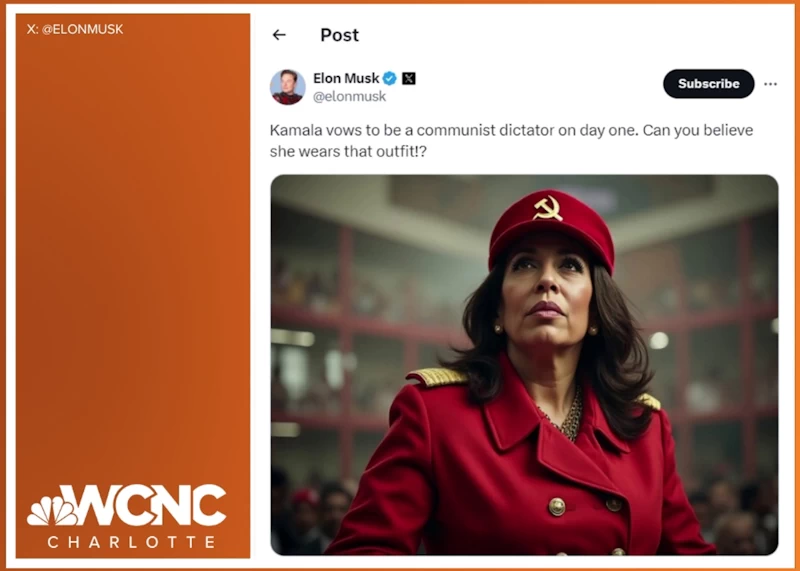Click the 'she wears that outfit!?' line

pos(347,152)
